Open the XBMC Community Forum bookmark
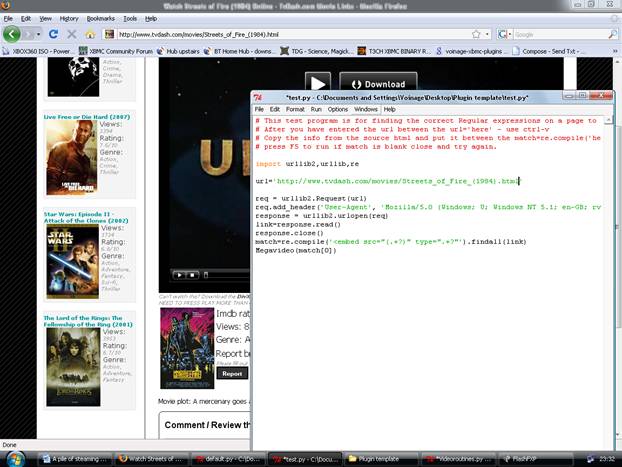Viewport: 622px width, 467px height. pos(116,51)
